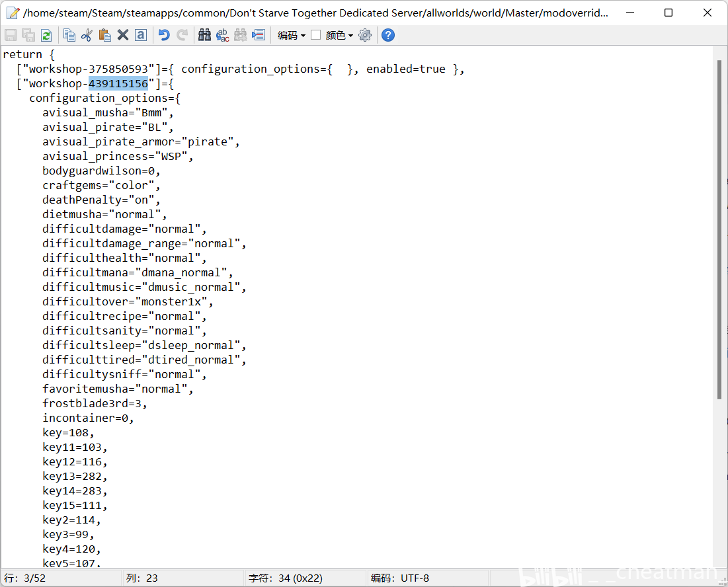Click the difficultsleep="dsleep_normal" line
This screenshot has width=728, height=587.
(144, 345)
